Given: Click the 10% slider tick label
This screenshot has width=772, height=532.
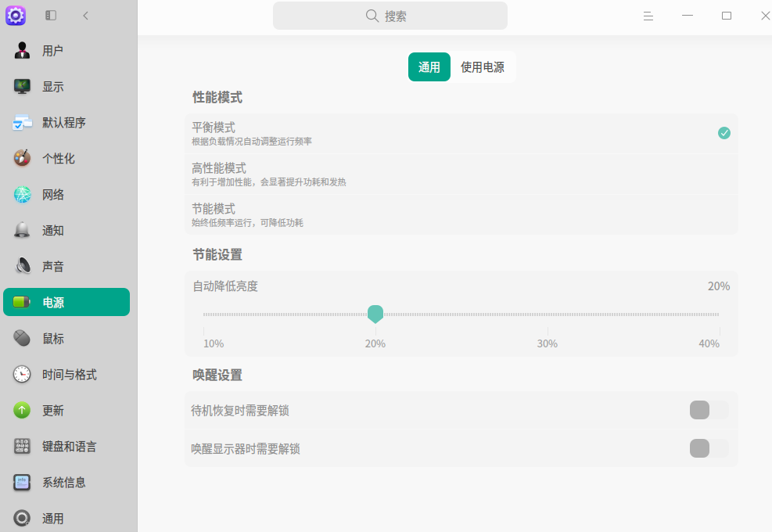Looking at the screenshot, I should (214, 343).
